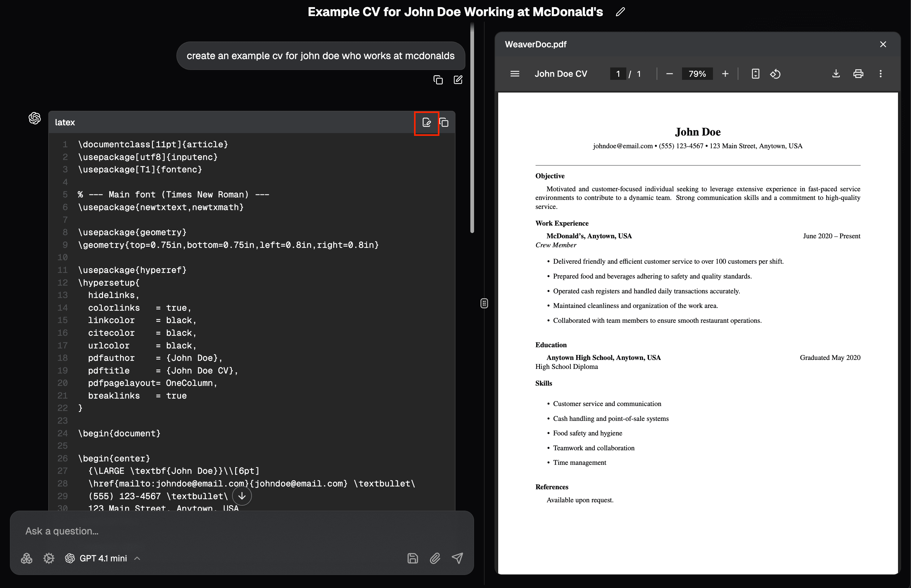Screen dimensions: 911x588
Task: Click the 'June 2020 – Present' date text
Action: click(831, 236)
